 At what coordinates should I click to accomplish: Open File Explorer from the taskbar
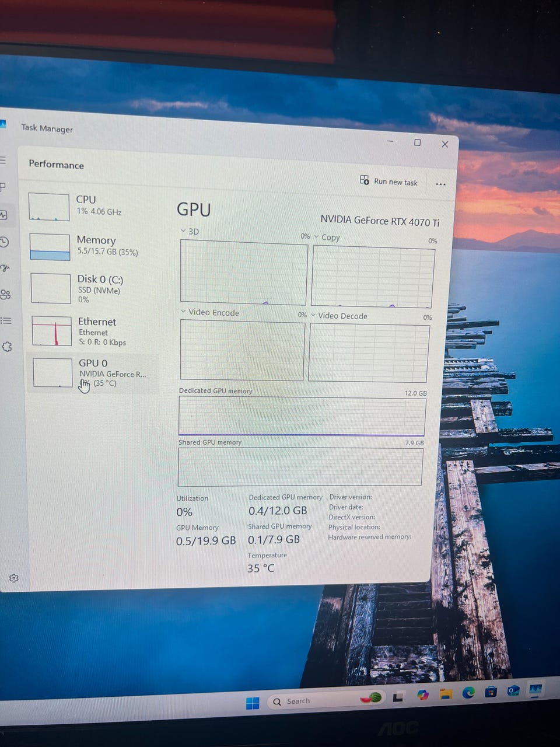[446, 693]
